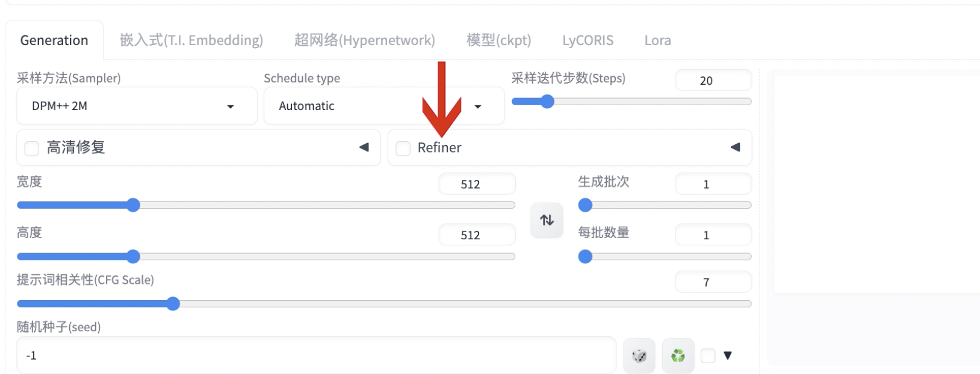Go to 嵌入式(T.I. Embedding) tab
This screenshot has height=374, width=980.
[191, 40]
